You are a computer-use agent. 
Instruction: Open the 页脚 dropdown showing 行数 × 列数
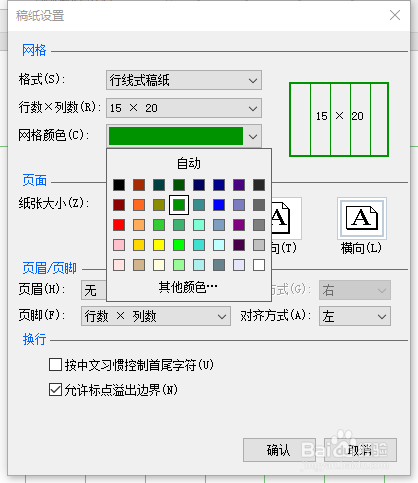pyautogui.click(x=156, y=316)
